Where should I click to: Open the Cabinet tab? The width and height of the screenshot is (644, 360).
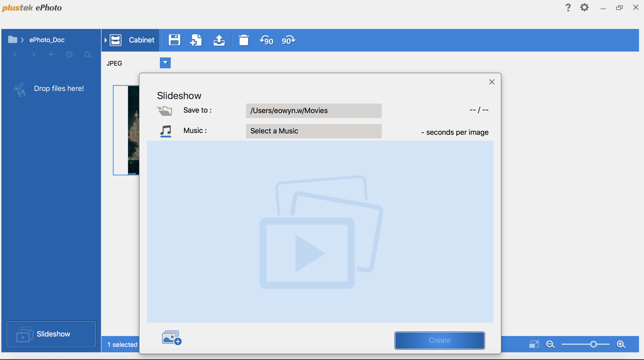pos(142,40)
